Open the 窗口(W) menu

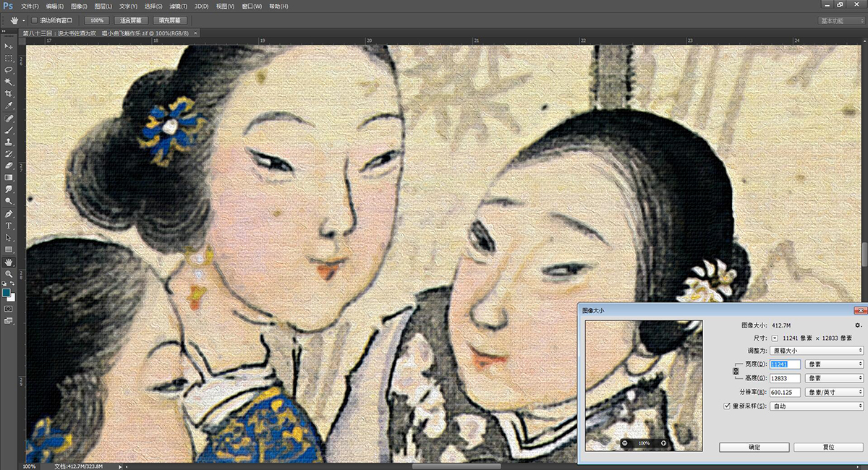[x=252, y=7]
